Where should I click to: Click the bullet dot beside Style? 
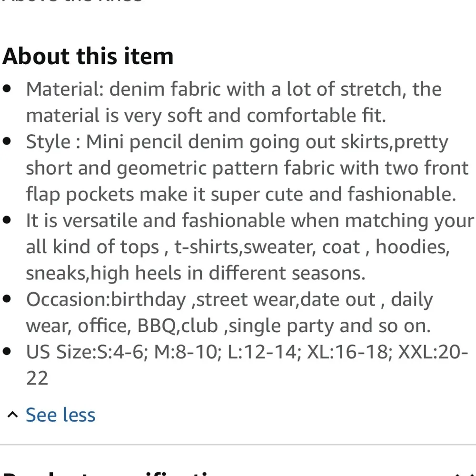click(x=7, y=142)
